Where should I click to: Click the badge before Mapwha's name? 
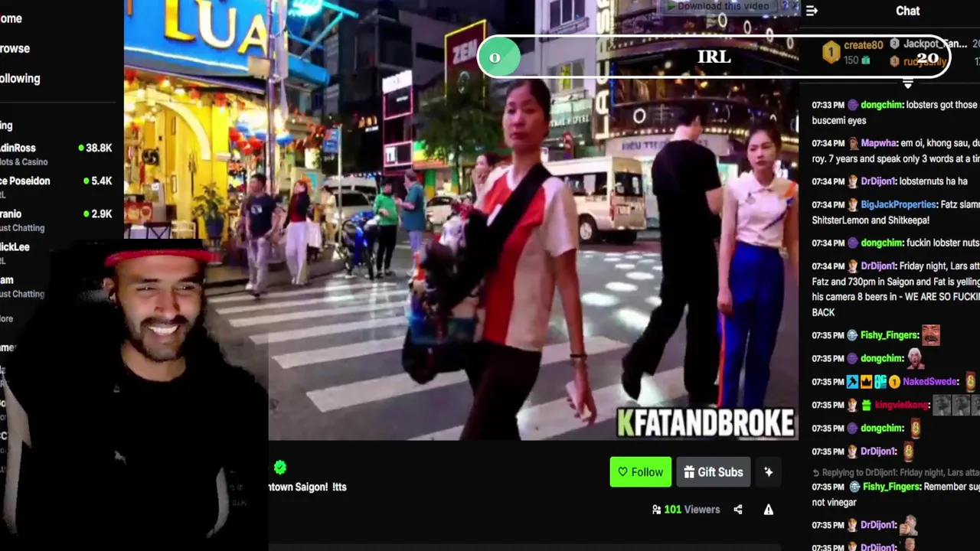click(x=853, y=143)
